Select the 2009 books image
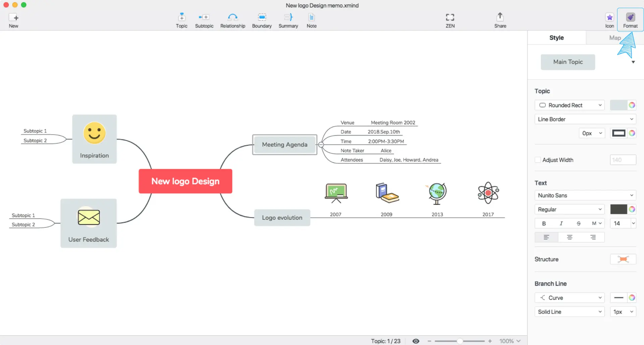Image resolution: width=644 pixels, height=345 pixels. (x=387, y=193)
